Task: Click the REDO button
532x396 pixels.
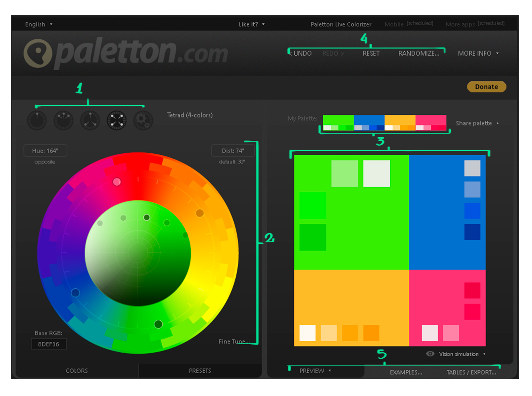Action: coord(333,53)
